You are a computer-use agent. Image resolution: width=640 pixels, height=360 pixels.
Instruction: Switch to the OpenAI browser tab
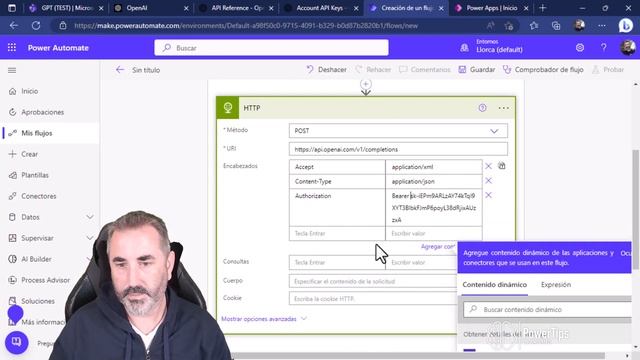click(151, 8)
